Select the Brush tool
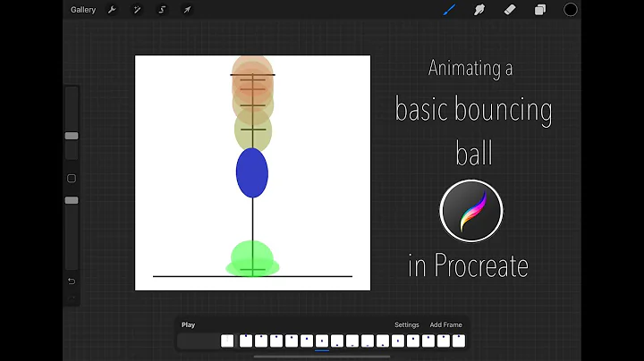 click(449, 10)
